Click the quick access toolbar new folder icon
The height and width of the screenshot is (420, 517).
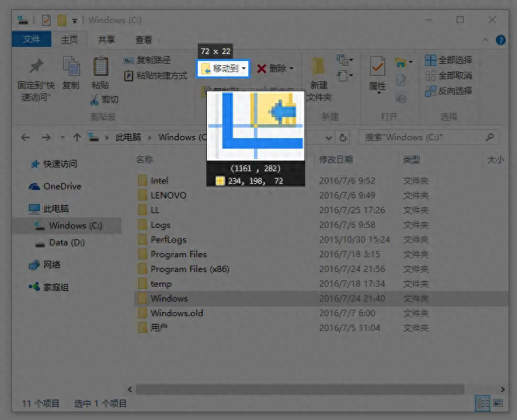coord(62,20)
